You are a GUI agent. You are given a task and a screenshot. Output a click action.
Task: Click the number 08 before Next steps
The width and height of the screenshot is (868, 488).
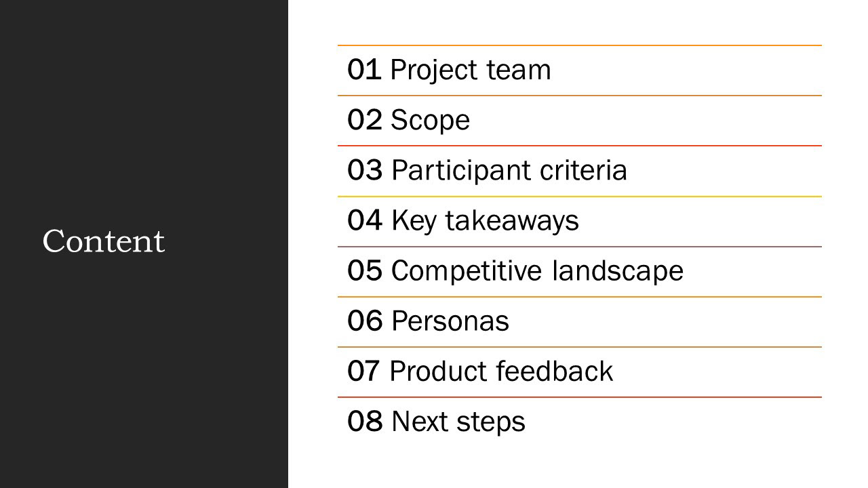click(x=364, y=422)
